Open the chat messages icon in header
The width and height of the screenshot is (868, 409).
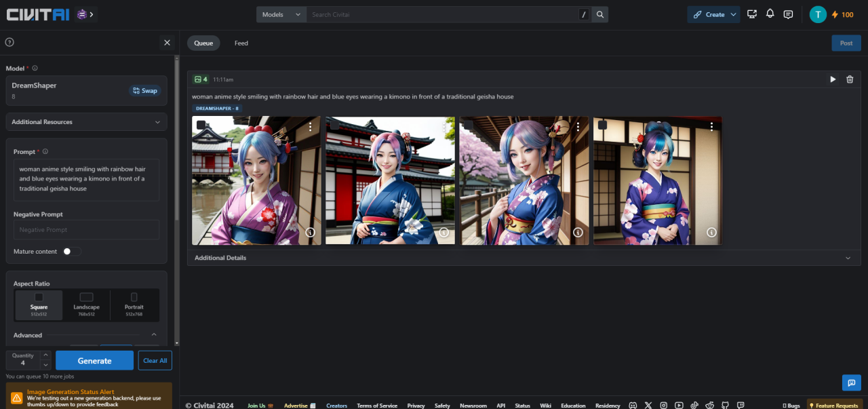tap(788, 14)
